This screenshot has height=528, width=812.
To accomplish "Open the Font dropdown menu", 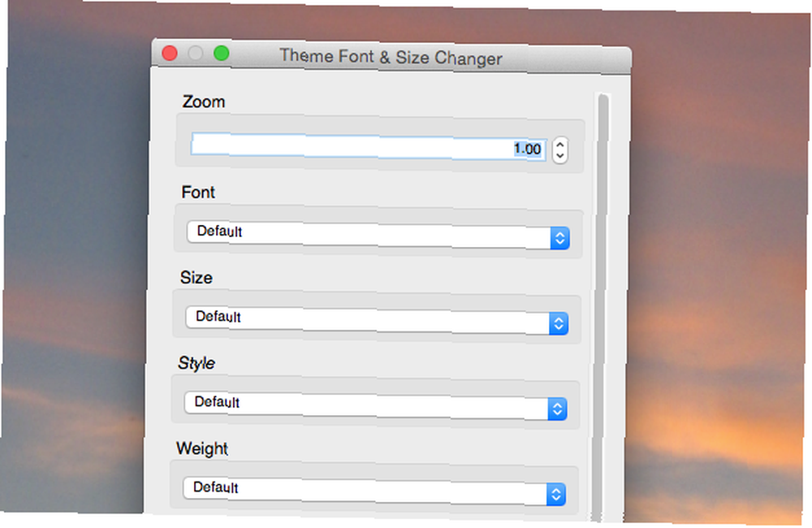I will pos(378,235).
